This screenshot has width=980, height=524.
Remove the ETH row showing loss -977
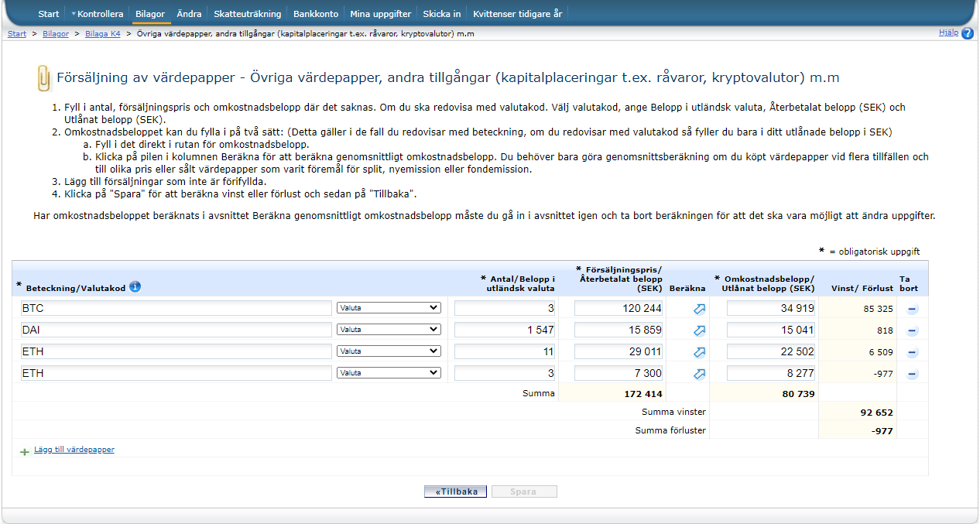tap(912, 374)
